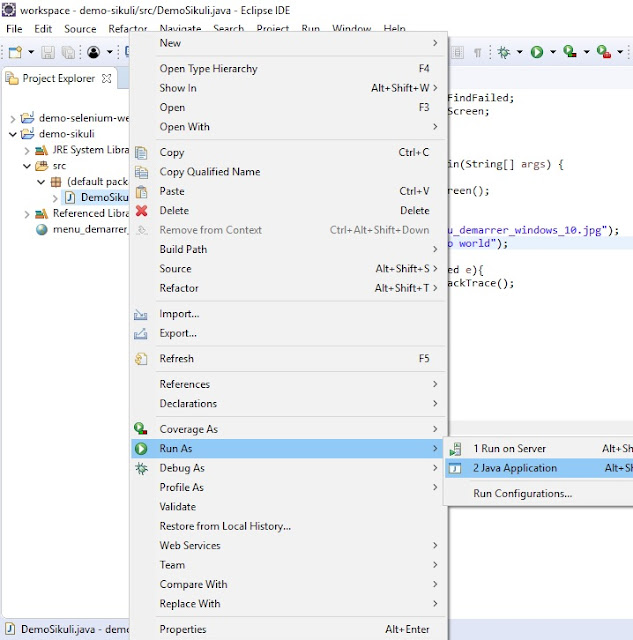Choose Restore from Local History
The height and width of the screenshot is (640, 633).
pyautogui.click(x=289, y=526)
